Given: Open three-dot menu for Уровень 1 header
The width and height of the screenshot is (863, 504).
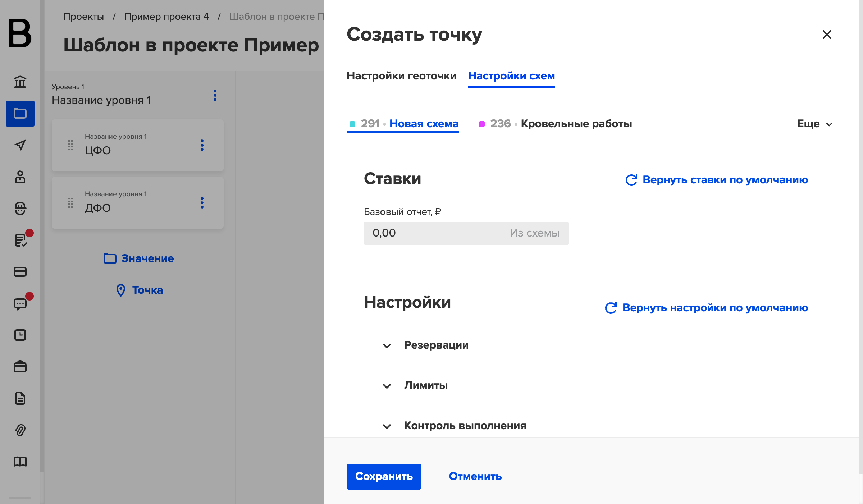Looking at the screenshot, I should tap(215, 95).
